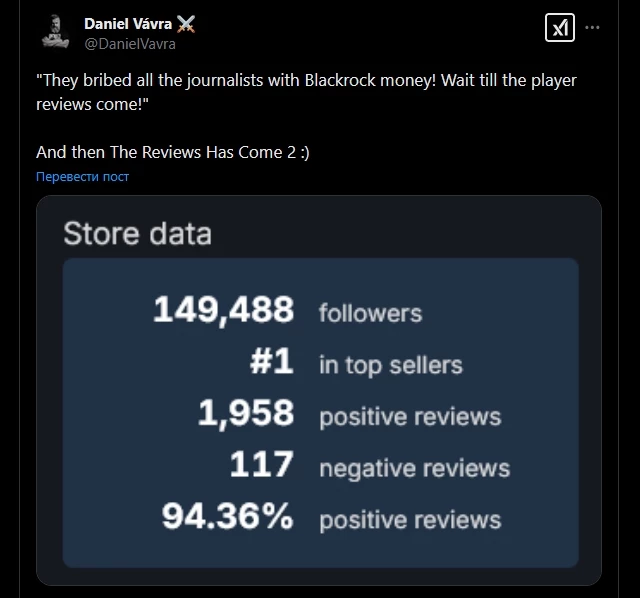Visit the @DanielVavra handle
640x598 pixels.
click(x=130, y=44)
